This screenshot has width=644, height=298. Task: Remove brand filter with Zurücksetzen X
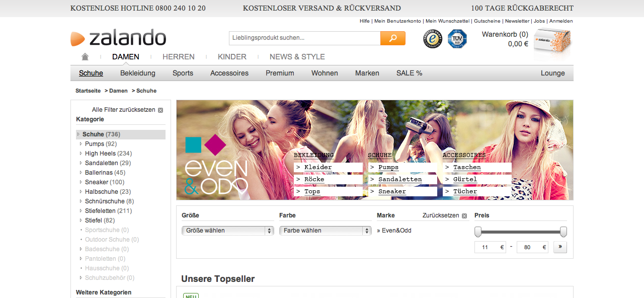coord(464,216)
